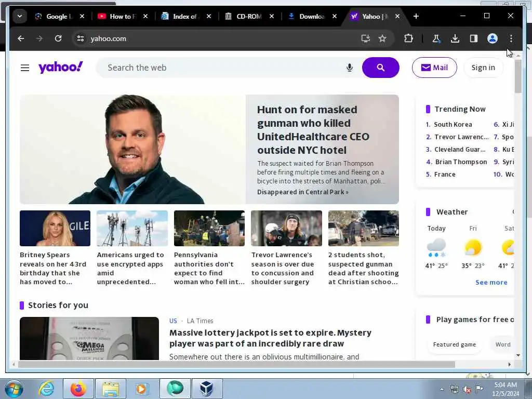The height and width of the screenshot is (399, 532).
Task: Close the Download tab
Action: click(335, 16)
